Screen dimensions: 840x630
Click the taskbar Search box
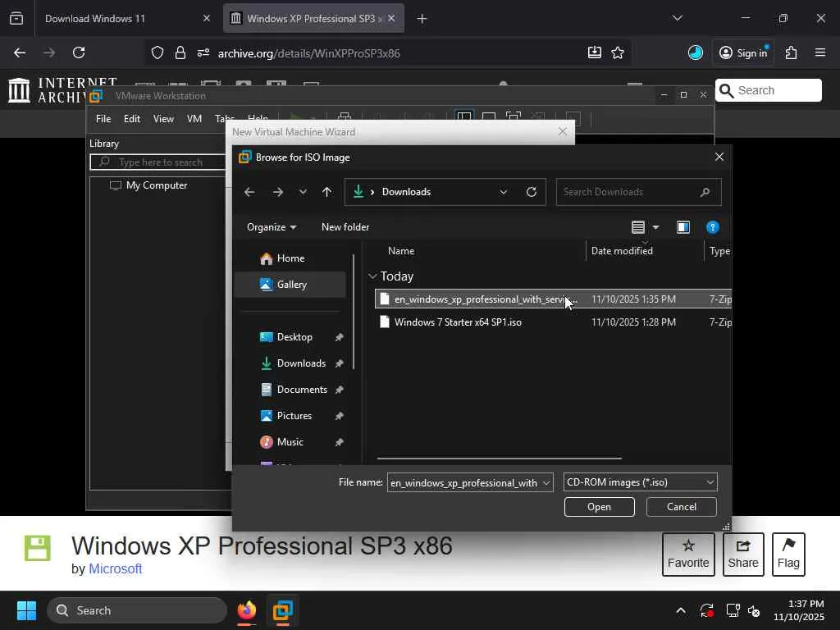click(x=137, y=610)
